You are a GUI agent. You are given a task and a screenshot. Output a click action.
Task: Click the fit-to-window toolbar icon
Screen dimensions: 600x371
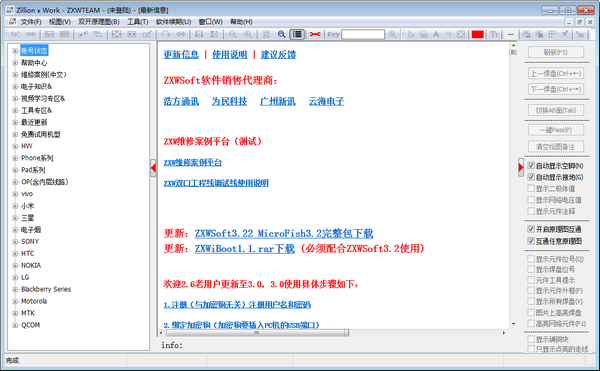point(116,34)
